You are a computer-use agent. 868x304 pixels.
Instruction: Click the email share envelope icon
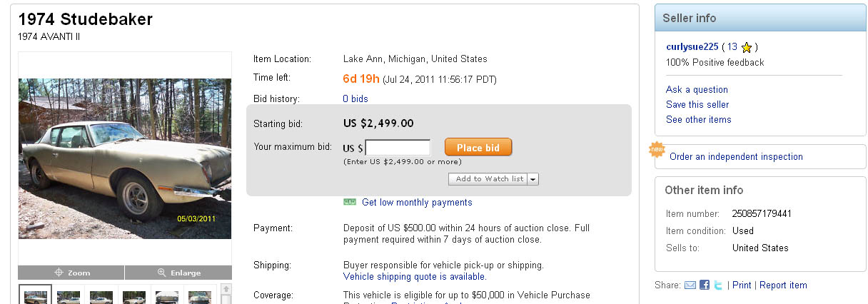click(x=690, y=285)
